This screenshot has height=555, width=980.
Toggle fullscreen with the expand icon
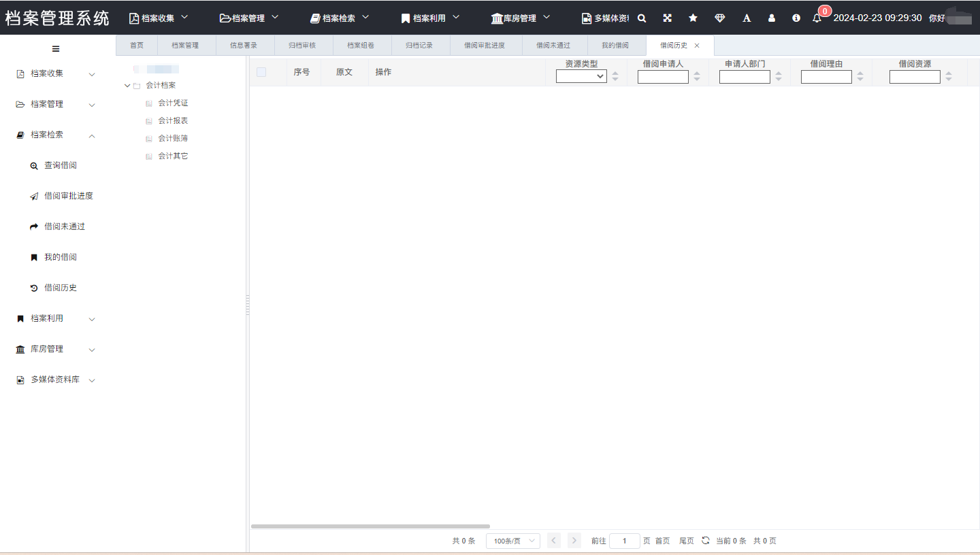pos(667,18)
